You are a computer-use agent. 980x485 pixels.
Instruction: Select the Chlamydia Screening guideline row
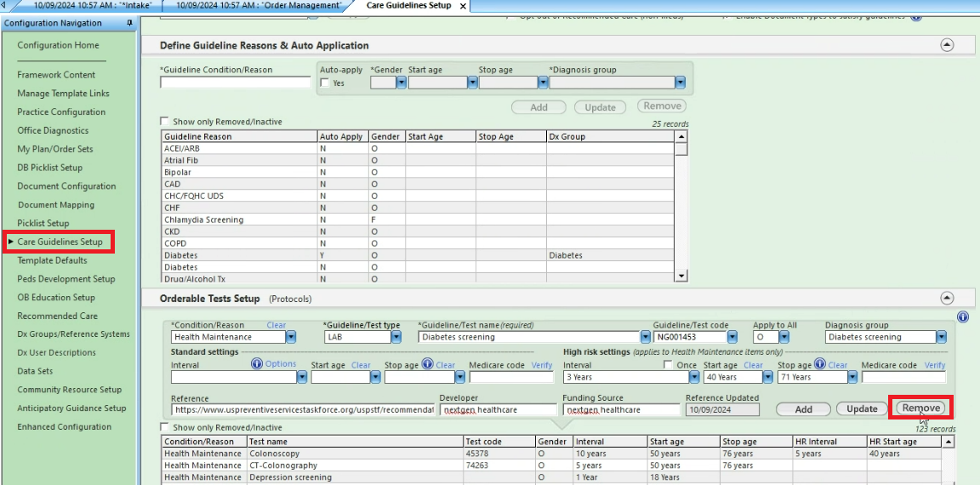pyautogui.click(x=418, y=220)
